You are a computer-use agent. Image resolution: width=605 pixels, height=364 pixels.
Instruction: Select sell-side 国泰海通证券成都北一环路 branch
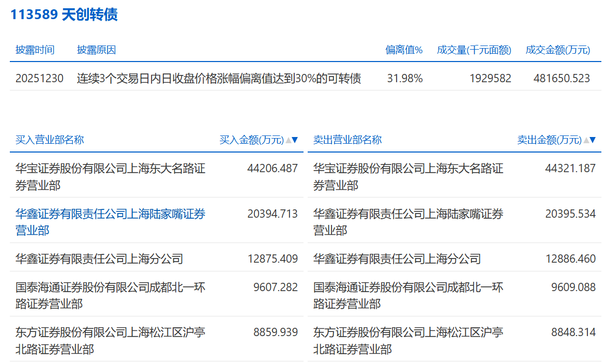click(x=408, y=296)
